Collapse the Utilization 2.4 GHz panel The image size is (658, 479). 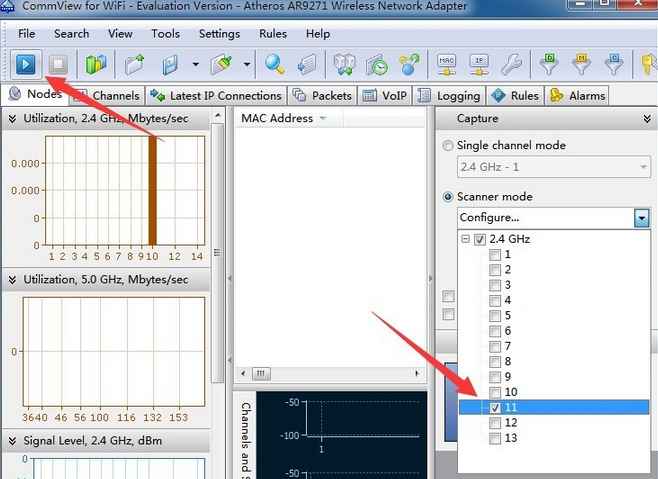coord(12,119)
